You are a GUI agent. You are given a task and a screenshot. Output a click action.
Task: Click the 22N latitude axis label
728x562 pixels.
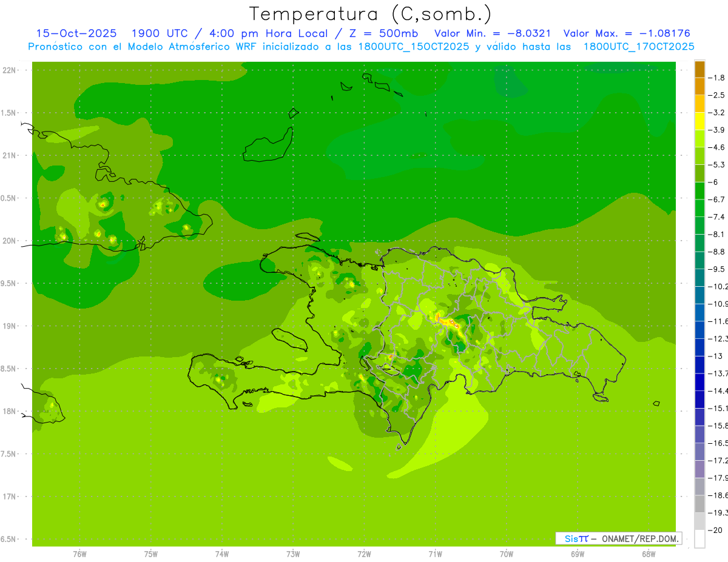[x=10, y=70]
